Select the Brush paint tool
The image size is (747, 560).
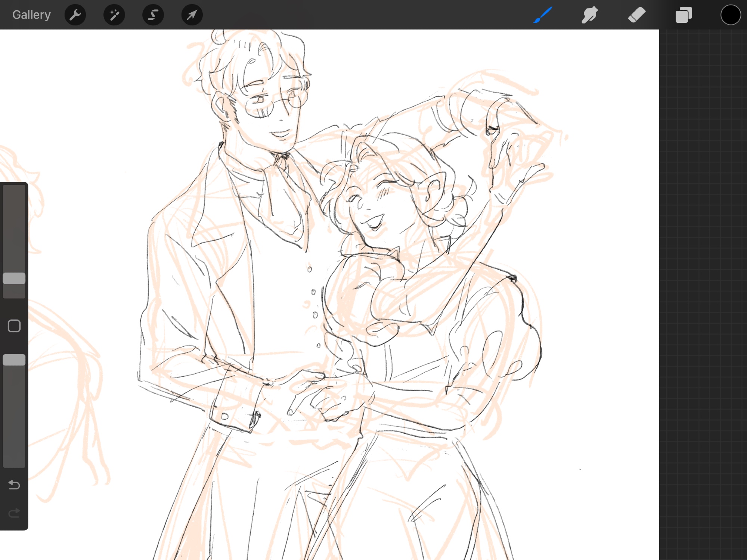543,15
